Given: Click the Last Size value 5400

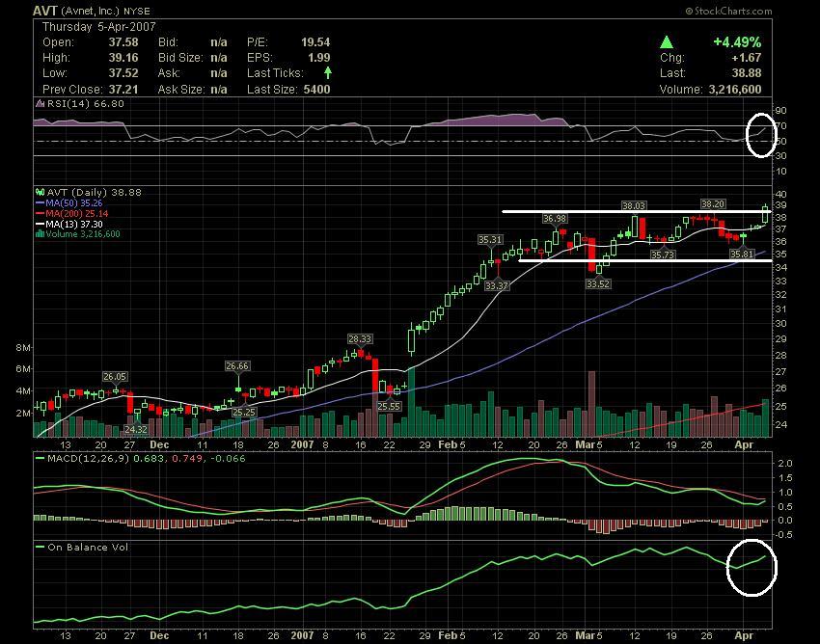Looking at the screenshot, I should click(x=316, y=90).
